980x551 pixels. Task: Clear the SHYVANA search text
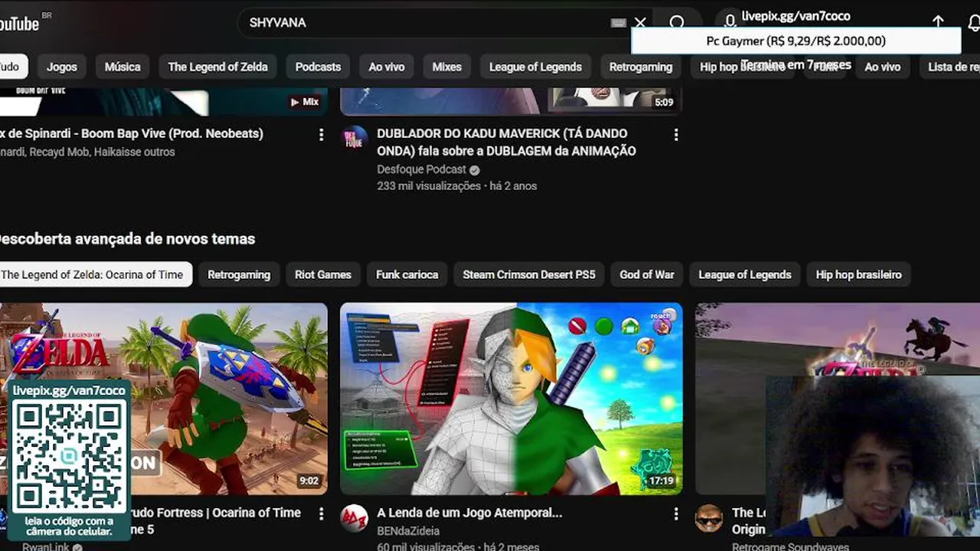(640, 23)
